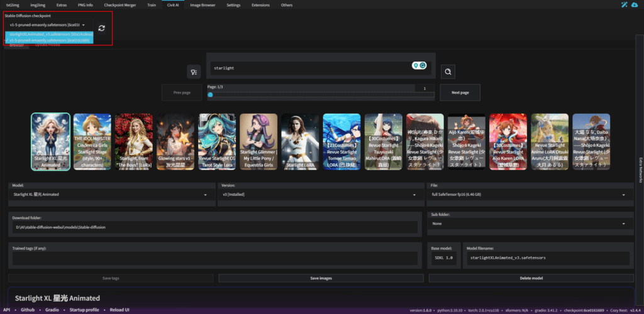This screenshot has width=644, height=314.
Task: Switch to the Image Browser tab
Action: click(203, 5)
